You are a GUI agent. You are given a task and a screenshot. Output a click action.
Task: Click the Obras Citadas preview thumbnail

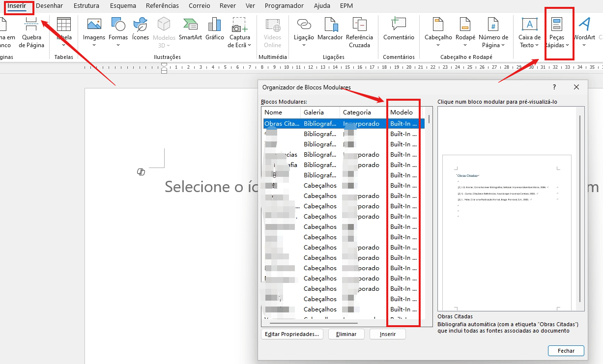point(507,232)
